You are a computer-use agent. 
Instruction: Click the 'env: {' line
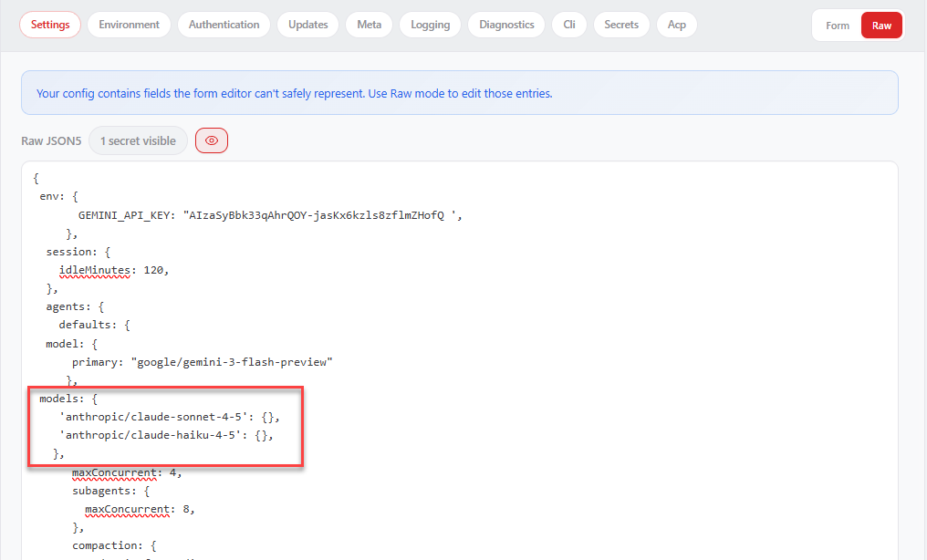[x=58, y=197]
